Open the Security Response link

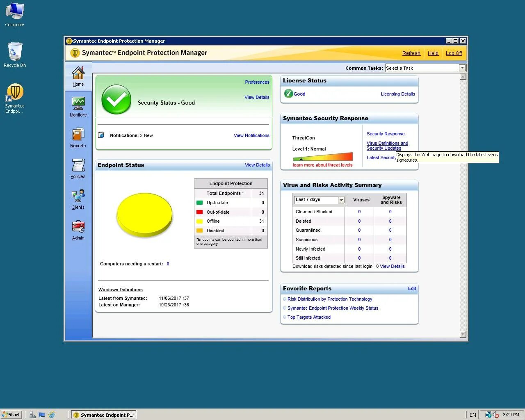pyautogui.click(x=386, y=134)
